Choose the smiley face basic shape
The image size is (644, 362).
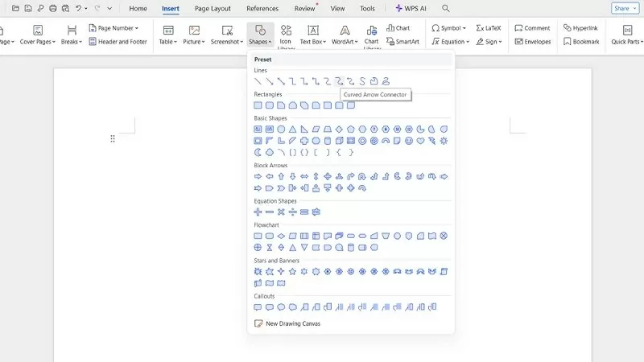[x=409, y=141]
